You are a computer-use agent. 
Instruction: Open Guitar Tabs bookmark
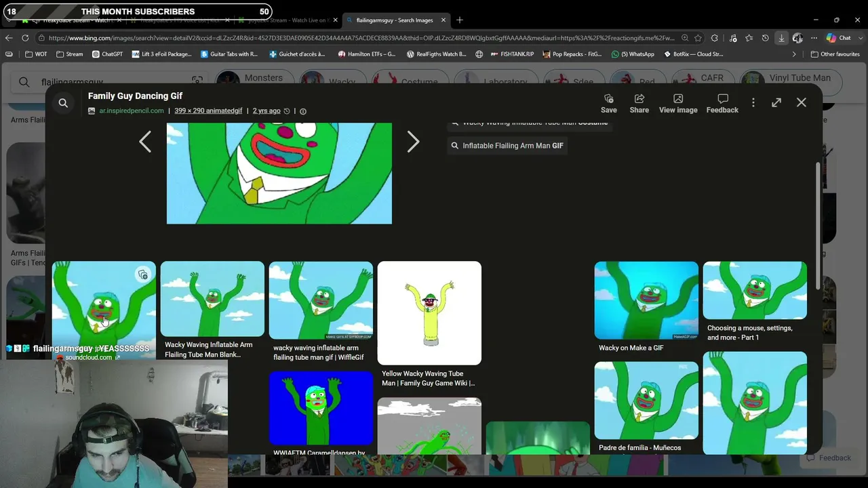click(x=229, y=54)
